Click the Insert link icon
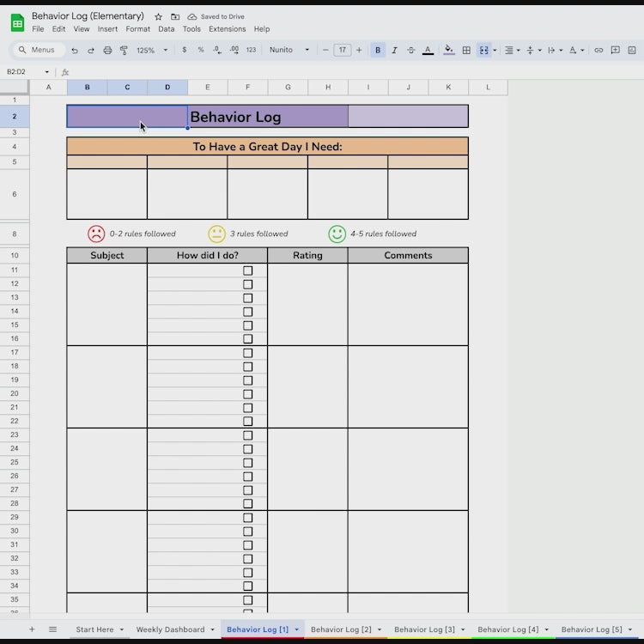 (x=598, y=50)
